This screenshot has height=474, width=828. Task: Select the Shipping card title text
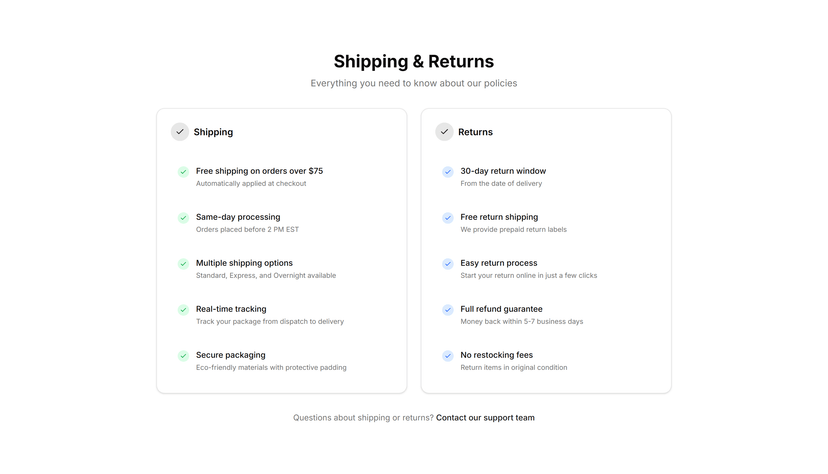click(213, 132)
